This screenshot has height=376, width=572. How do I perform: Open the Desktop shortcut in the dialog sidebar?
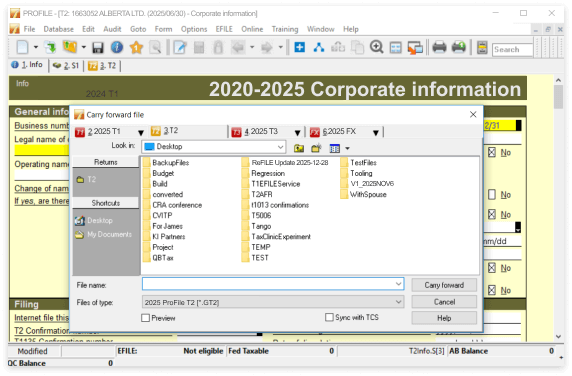[x=94, y=221]
